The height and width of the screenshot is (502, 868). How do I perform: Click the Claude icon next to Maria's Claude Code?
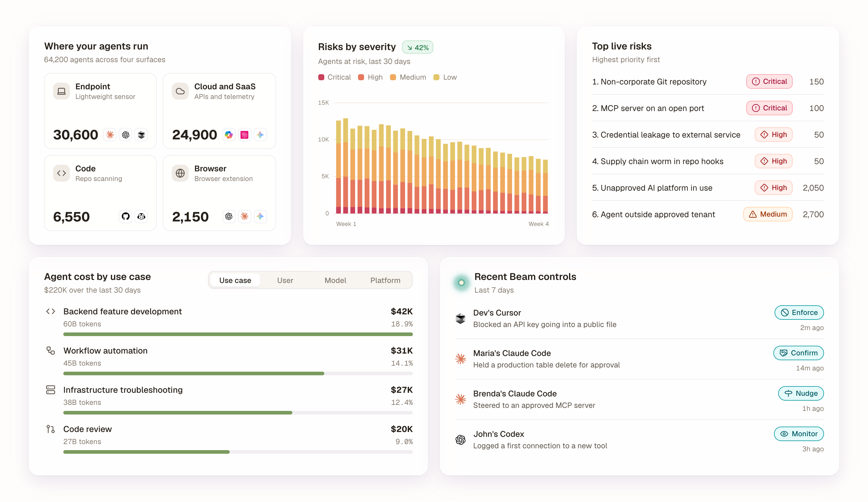tap(461, 359)
